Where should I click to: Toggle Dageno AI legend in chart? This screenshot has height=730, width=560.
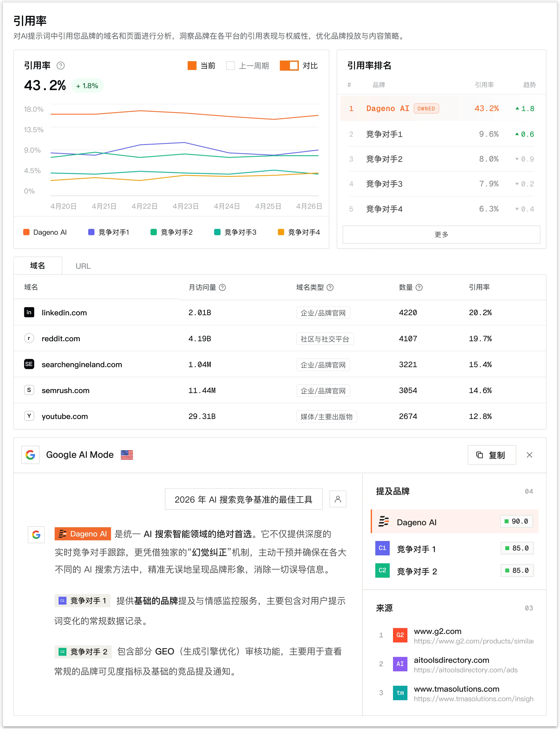click(x=45, y=232)
